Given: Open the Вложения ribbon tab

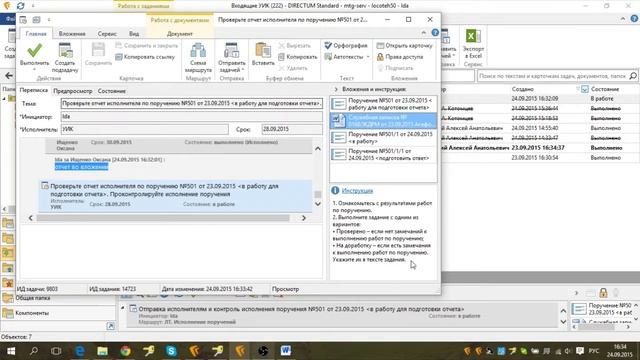Looking at the screenshot, I should (72, 33).
